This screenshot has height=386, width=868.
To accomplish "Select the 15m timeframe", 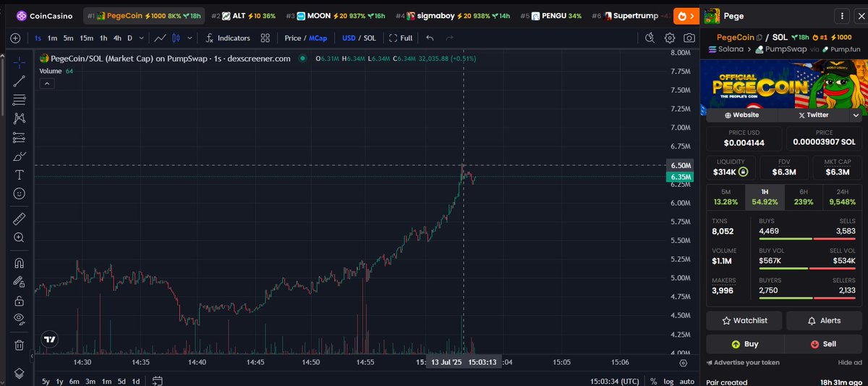I will coord(86,38).
